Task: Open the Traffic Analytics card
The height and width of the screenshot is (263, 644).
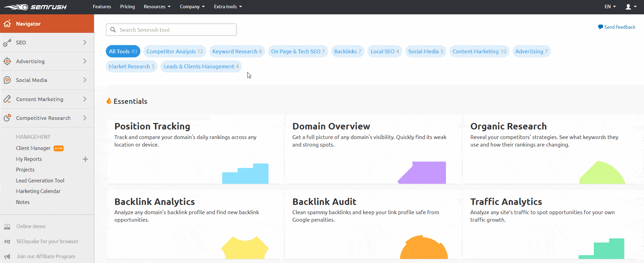Action: click(551, 225)
